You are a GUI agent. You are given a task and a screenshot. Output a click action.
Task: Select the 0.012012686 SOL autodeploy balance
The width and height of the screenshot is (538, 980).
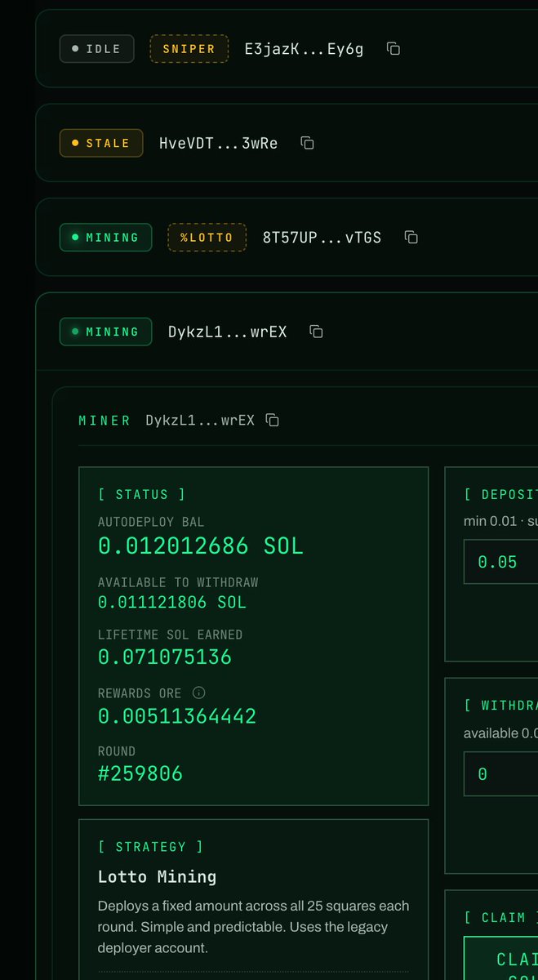(x=201, y=546)
